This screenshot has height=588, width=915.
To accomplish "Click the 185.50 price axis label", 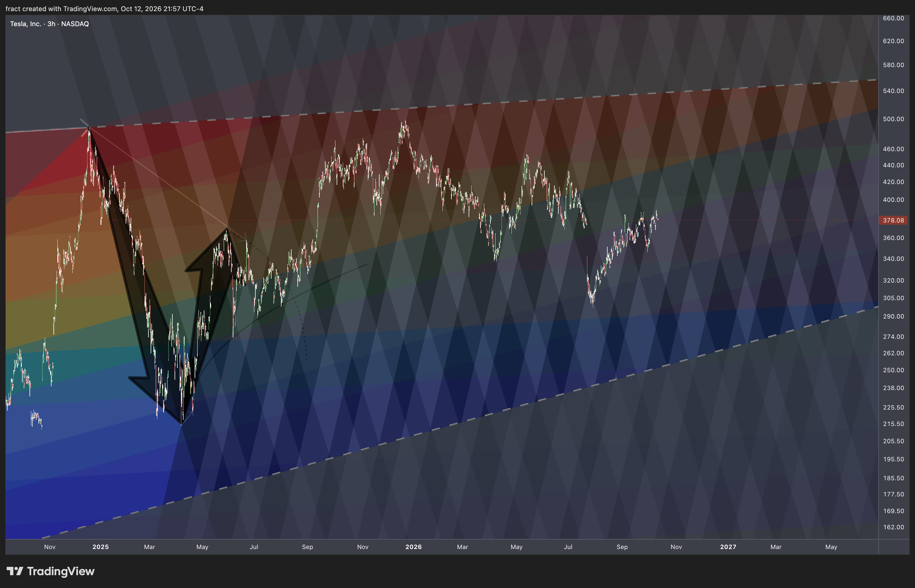I will pyautogui.click(x=893, y=478).
